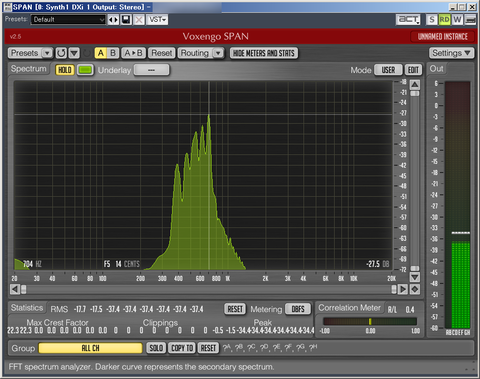Image resolution: width=480 pixels, height=379 pixels.
Task: Toggle the W automation write button
Action: pyautogui.click(x=457, y=20)
